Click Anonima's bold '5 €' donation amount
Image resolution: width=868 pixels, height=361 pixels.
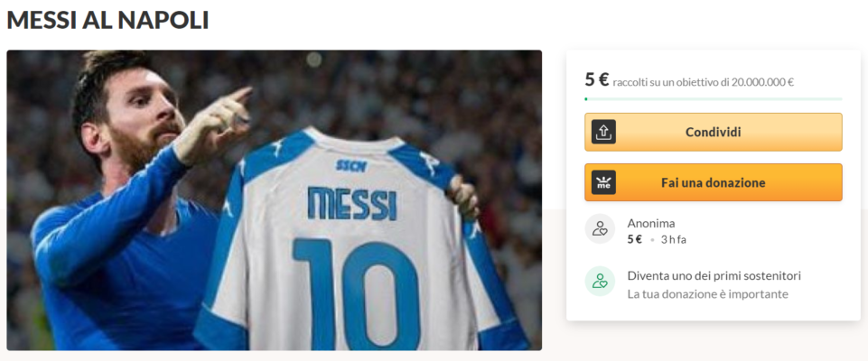point(634,239)
